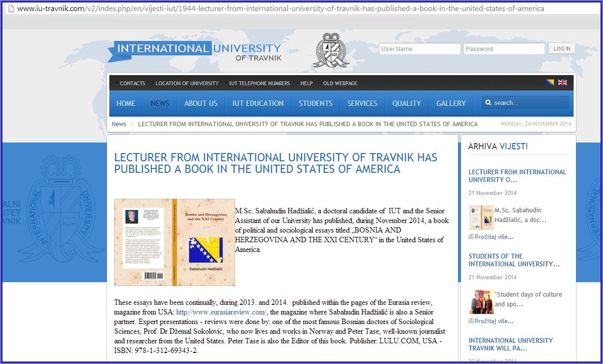Open the book cover image in article

click(174, 242)
